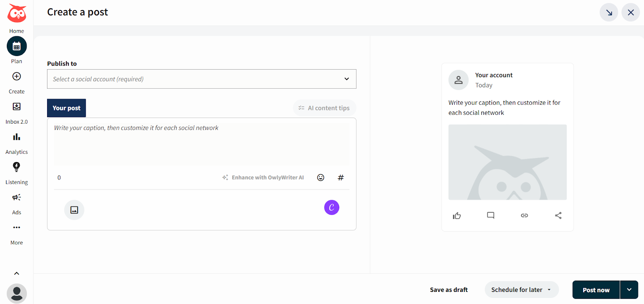
Task: Click into the caption text area
Action: tap(202, 144)
